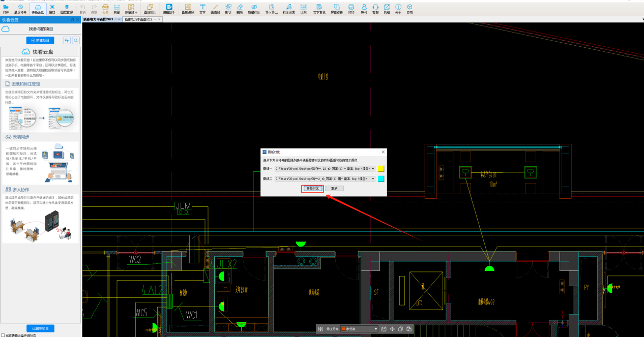Click the 多人协作 collaboration illustration thumbnail
Viewport: 644px width, 337px height.
point(40,226)
